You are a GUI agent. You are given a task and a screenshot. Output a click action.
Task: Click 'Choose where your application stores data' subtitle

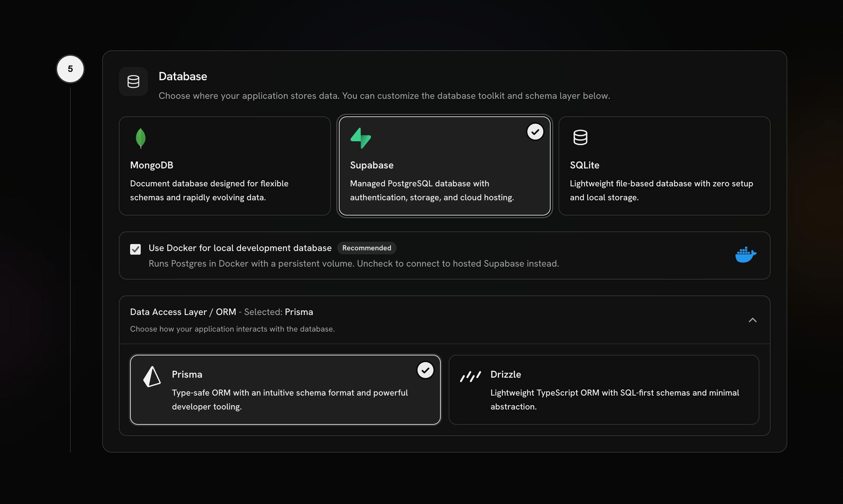[x=384, y=96]
